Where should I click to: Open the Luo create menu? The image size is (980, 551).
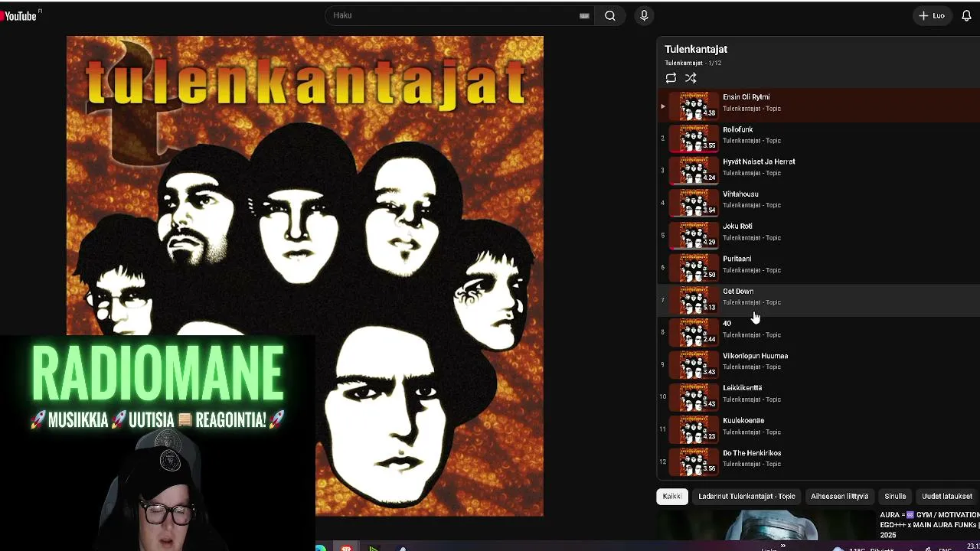click(933, 15)
